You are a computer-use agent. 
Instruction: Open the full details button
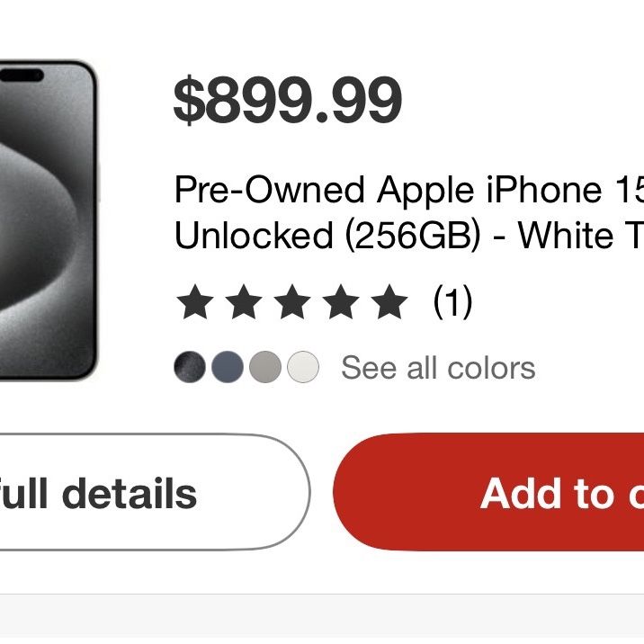pos(155,492)
